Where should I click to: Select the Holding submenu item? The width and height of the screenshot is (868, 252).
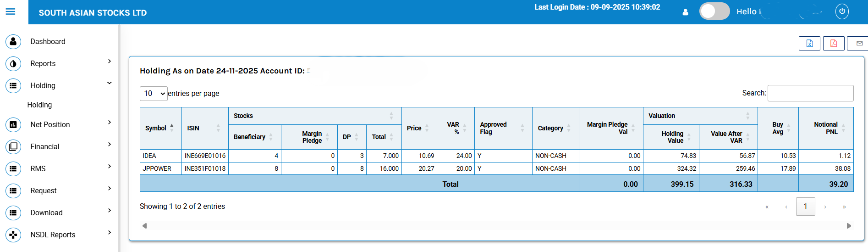click(39, 105)
